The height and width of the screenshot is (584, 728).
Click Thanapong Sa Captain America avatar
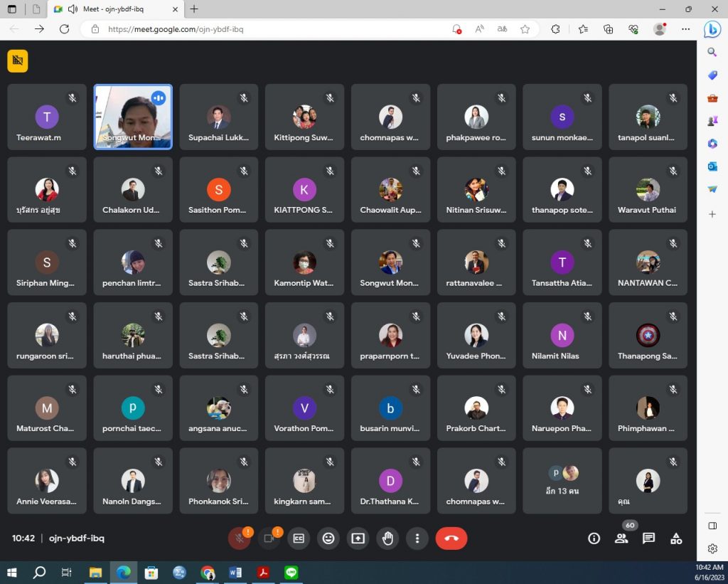coord(648,335)
